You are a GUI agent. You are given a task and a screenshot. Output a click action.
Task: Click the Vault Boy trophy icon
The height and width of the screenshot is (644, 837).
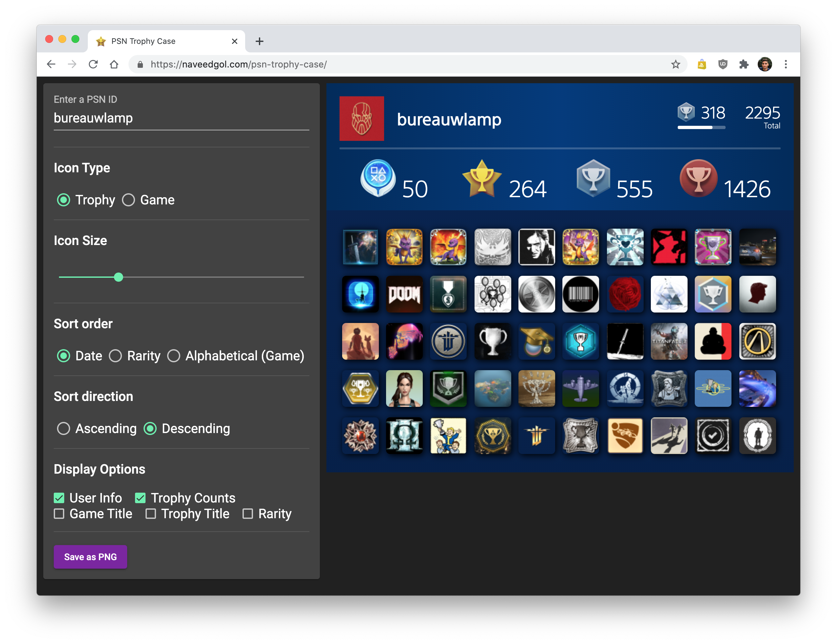tap(448, 436)
